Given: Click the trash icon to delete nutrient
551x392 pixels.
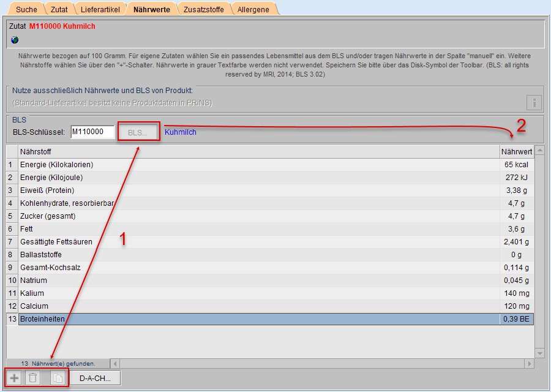Looking at the screenshot, I should pos(33,378).
